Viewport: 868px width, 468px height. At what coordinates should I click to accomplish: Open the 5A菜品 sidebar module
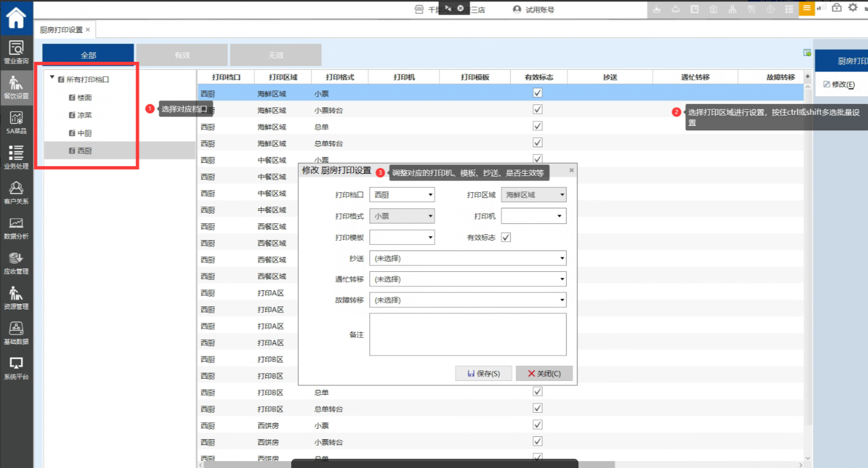(x=16, y=122)
